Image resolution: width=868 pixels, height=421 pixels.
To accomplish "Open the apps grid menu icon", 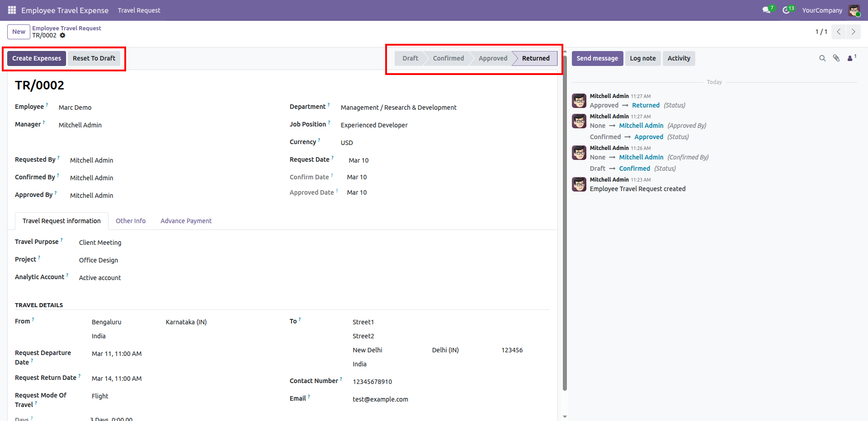I will click(12, 10).
